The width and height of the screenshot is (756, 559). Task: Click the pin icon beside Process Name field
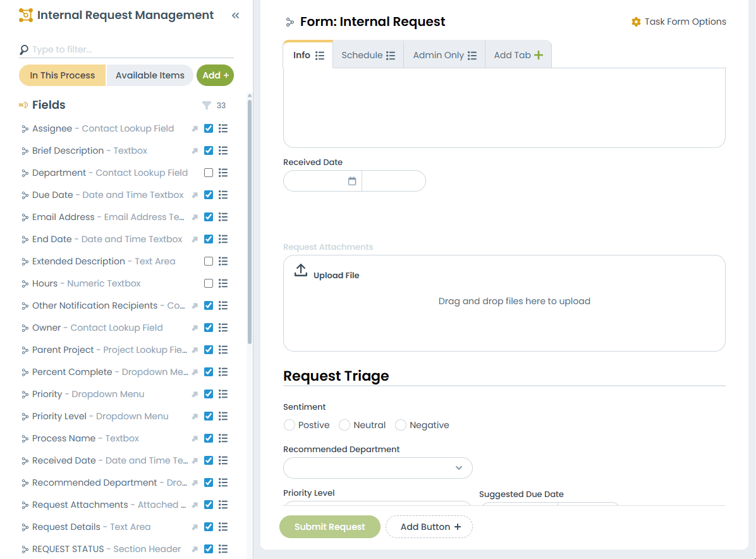point(195,439)
